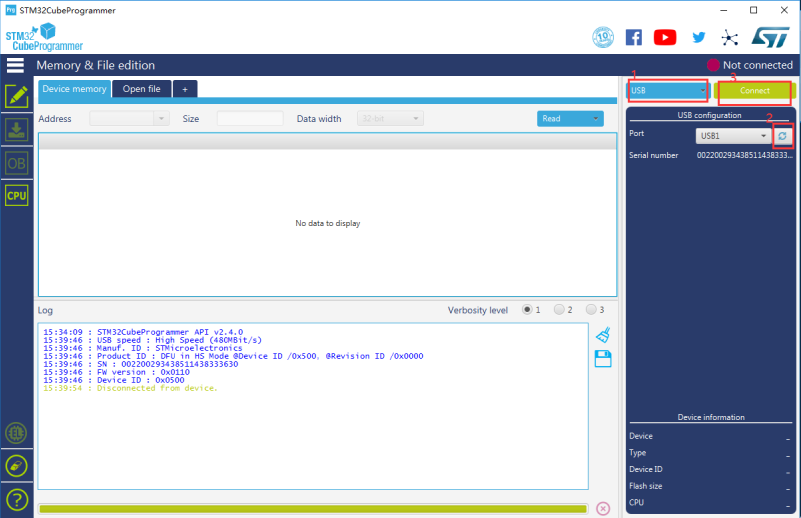Click the Not connected status indicator
Image resolution: width=801 pixels, height=518 pixels.
[750, 65]
